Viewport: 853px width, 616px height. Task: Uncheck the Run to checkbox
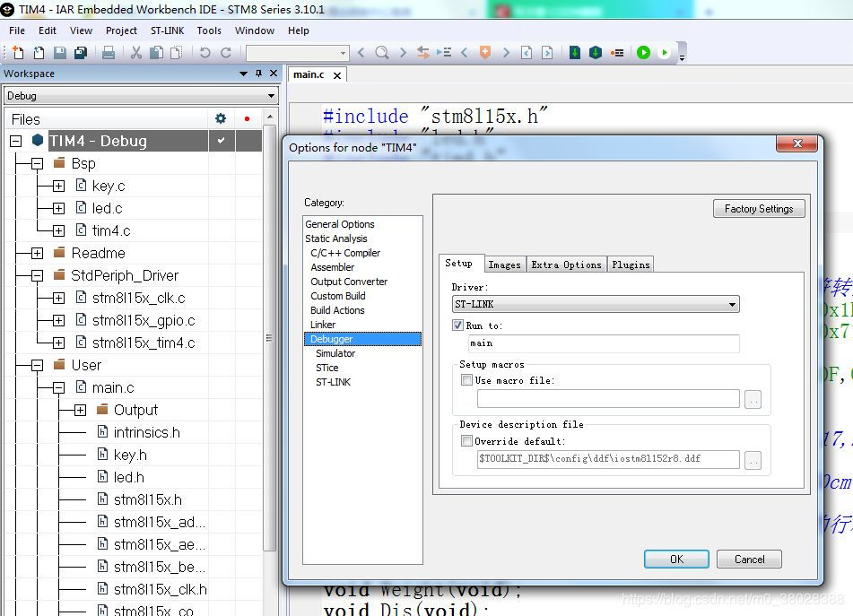458,325
